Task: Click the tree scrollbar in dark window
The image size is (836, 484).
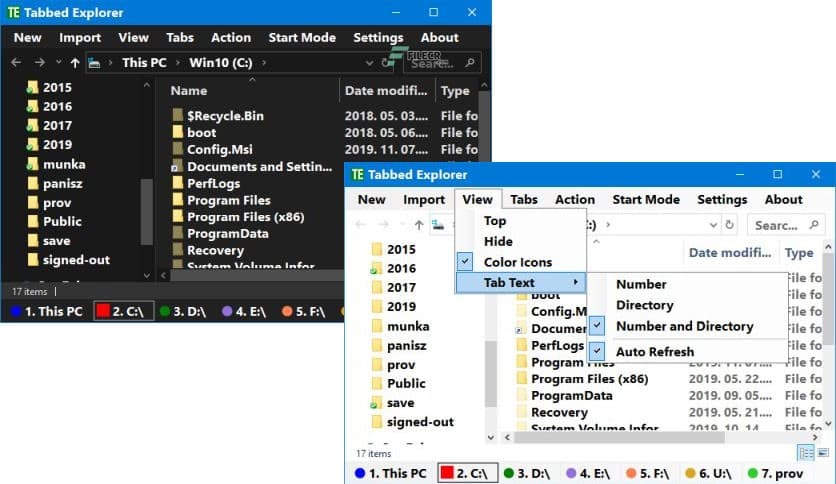Action: tap(147, 211)
